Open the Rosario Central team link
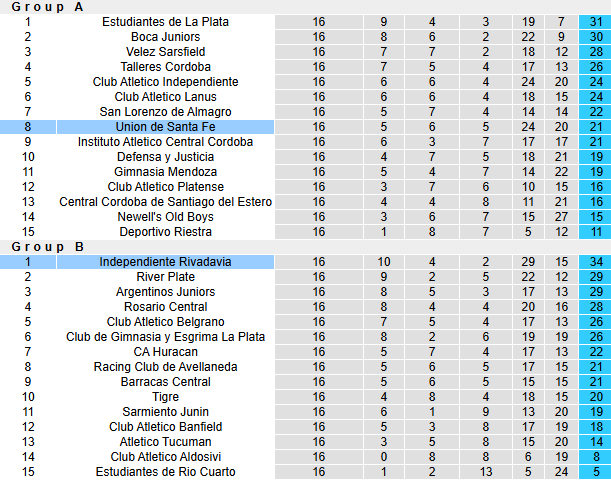Image resolution: width=611 pixels, height=480 pixels. [x=165, y=307]
